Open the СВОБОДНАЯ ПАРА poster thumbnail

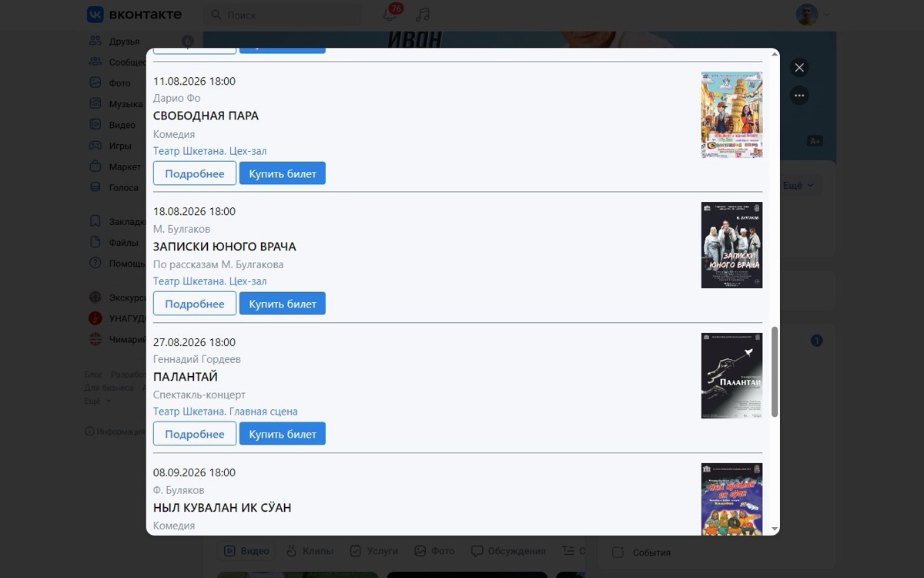click(x=731, y=115)
